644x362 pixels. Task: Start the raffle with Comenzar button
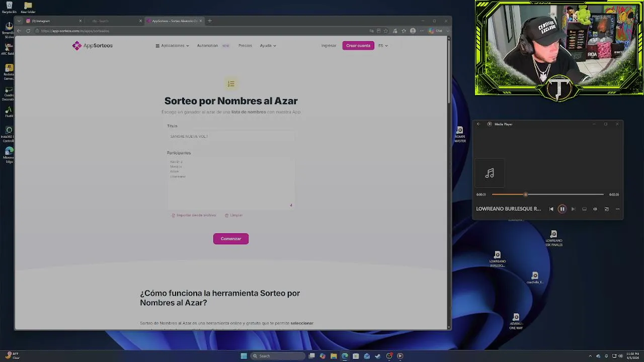pos(231,239)
